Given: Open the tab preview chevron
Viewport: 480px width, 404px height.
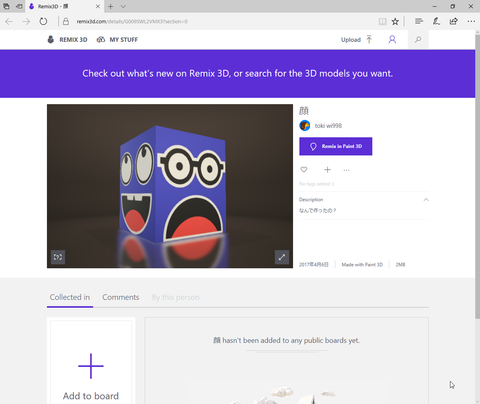Looking at the screenshot, I should (123, 6).
